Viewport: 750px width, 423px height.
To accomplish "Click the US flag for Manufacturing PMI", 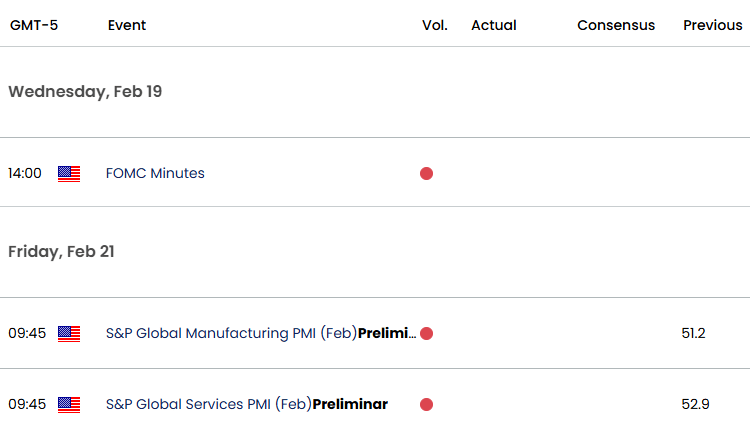I will [69, 334].
